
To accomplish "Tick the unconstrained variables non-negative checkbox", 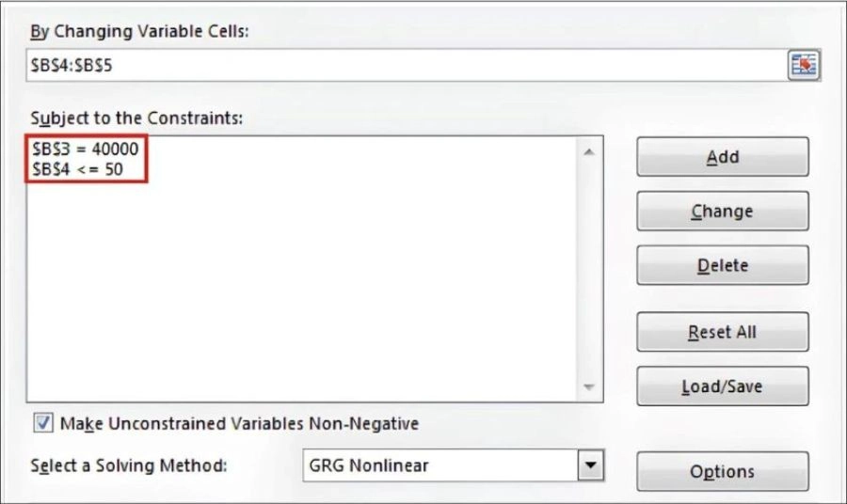I will (x=42, y=423).
